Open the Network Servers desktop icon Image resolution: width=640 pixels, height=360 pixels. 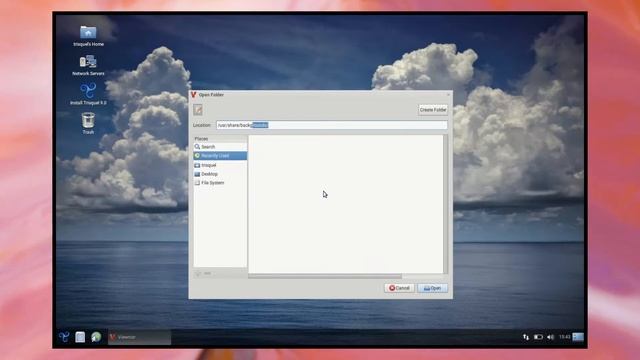88,65
